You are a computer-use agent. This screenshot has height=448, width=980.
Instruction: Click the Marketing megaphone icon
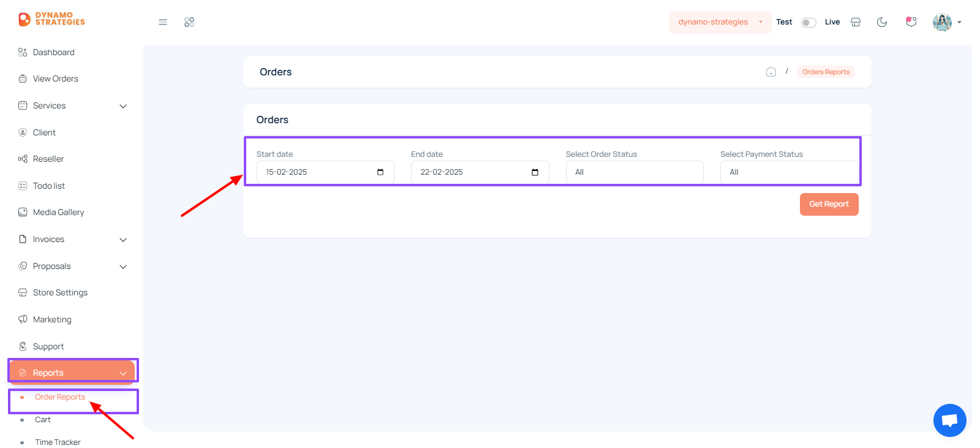[23, 319]
